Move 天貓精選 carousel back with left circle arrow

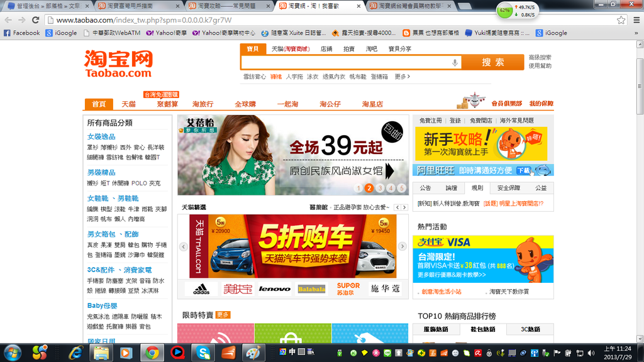184,246
